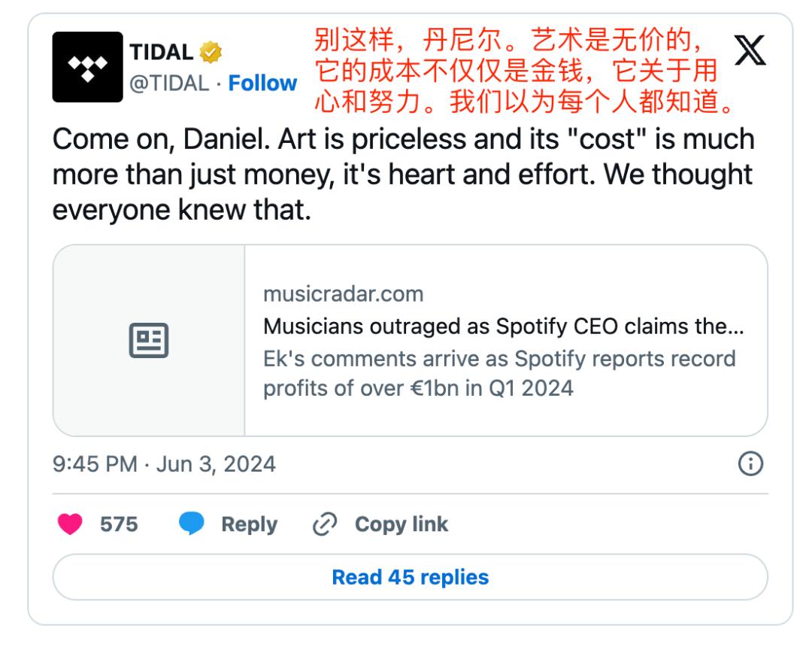Open the @TIDAL handle link

coord(169,84)
